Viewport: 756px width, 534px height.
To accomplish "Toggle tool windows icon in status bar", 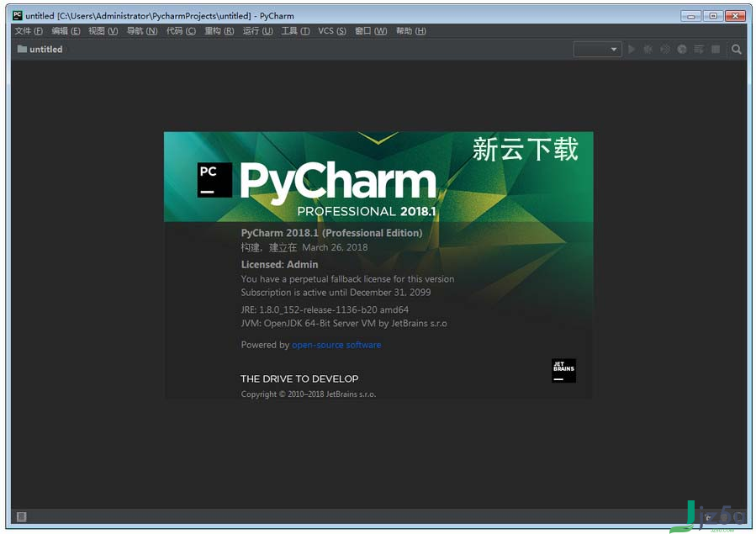I will click(x=21, y=516).
